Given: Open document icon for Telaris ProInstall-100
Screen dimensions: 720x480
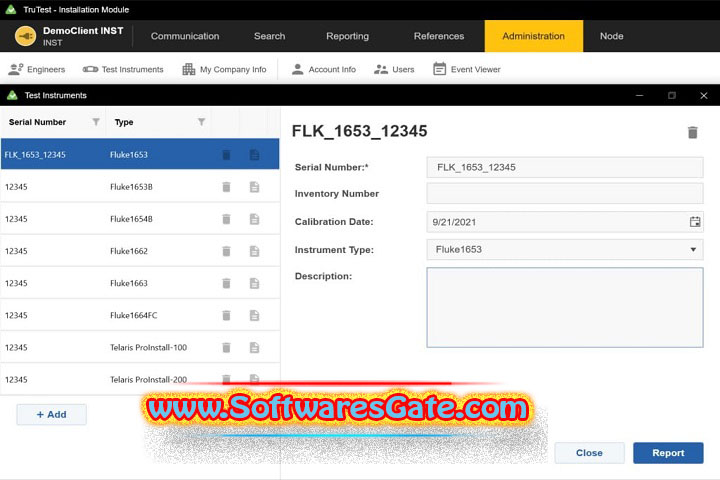Looking at the screenshot, I should click(x=254, y=348).
